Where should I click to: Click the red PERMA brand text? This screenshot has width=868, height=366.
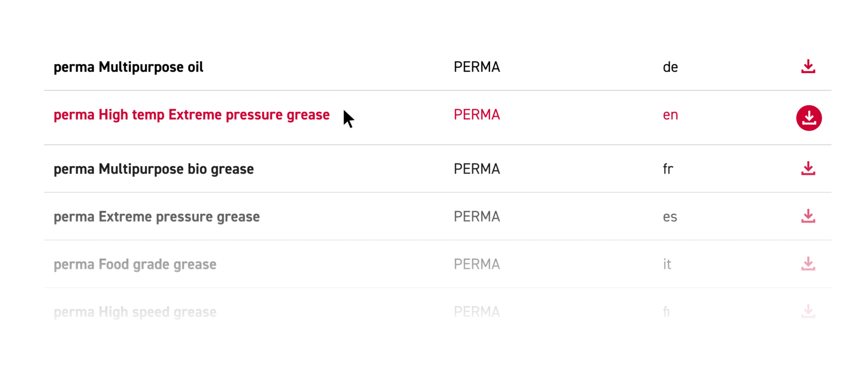coord(477,115)
